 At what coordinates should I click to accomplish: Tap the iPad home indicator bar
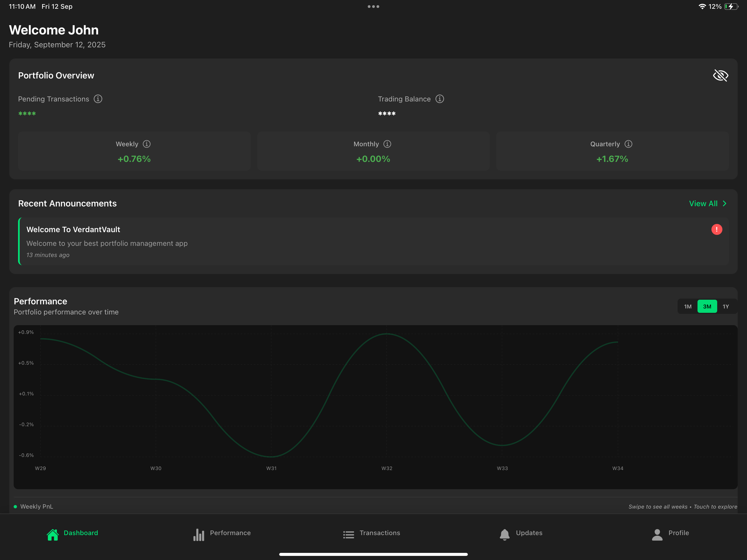[373, 554]
